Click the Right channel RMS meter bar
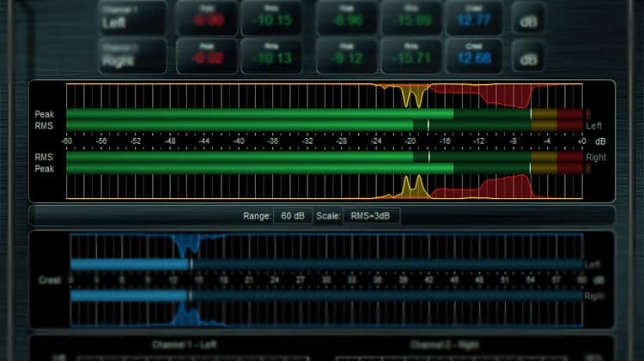The width and height of the screenshot is (644, 361). pos(325,157)
